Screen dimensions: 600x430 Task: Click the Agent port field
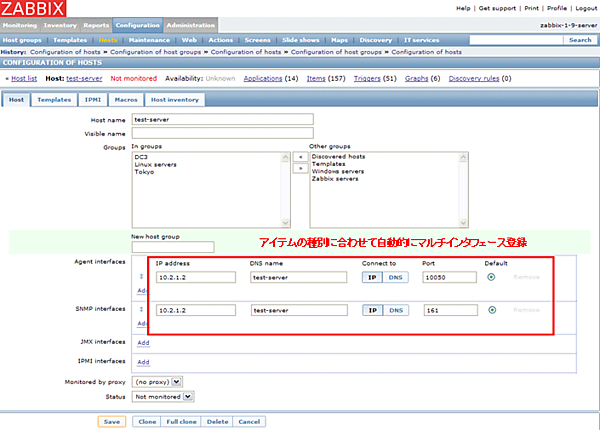[x=449, y=278]
